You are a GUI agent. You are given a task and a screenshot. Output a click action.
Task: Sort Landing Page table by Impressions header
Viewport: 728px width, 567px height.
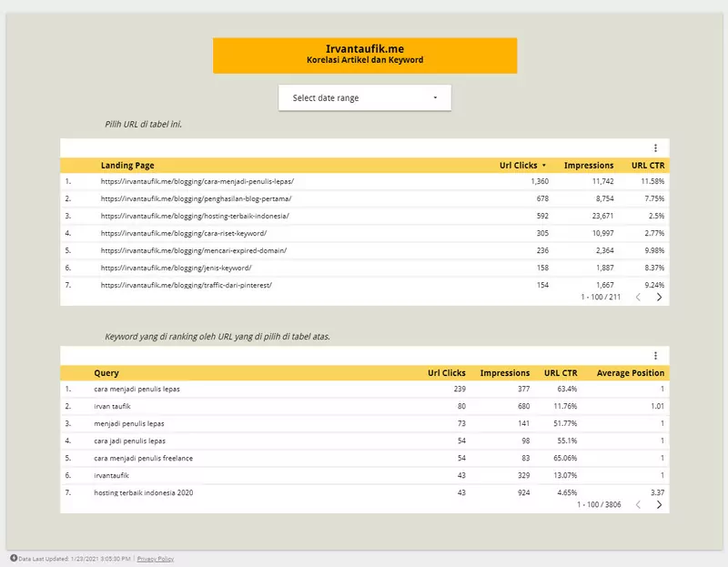coord(588,166)
